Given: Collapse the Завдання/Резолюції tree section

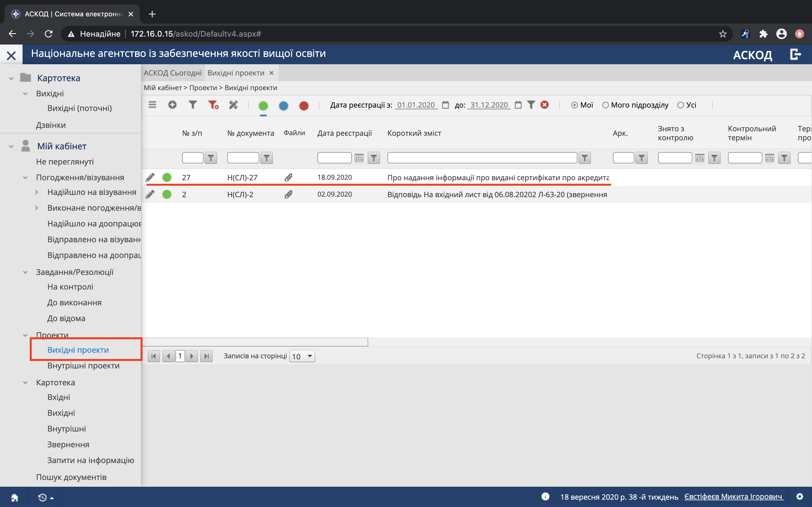Looking at the screenshot, I should coord(25,272).
